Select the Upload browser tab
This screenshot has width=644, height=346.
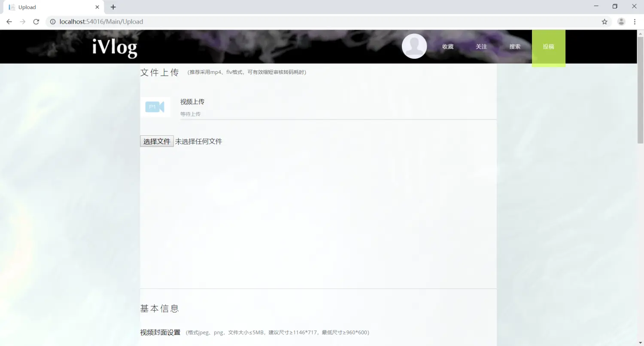tap(54, 7)
